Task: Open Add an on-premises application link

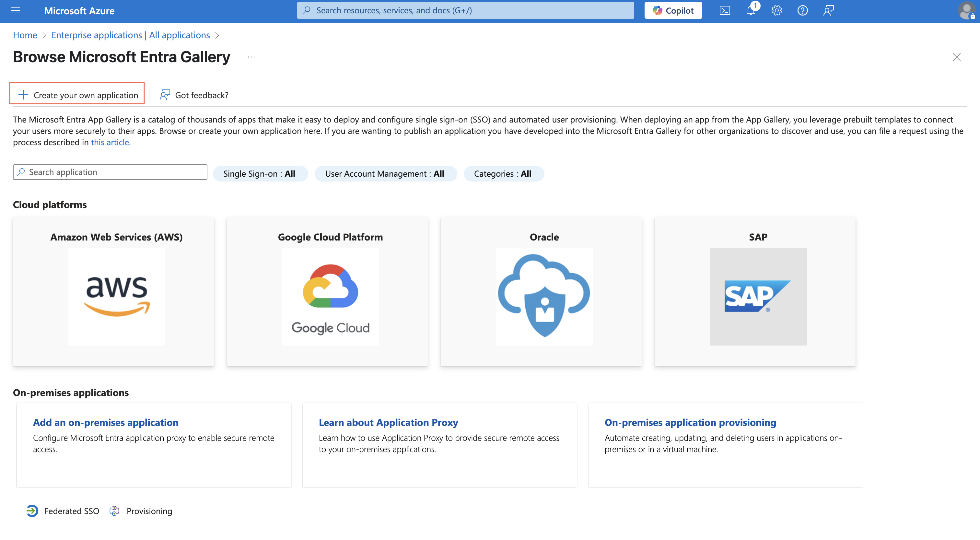Action: pyautogui.click(x=105, y=422)
